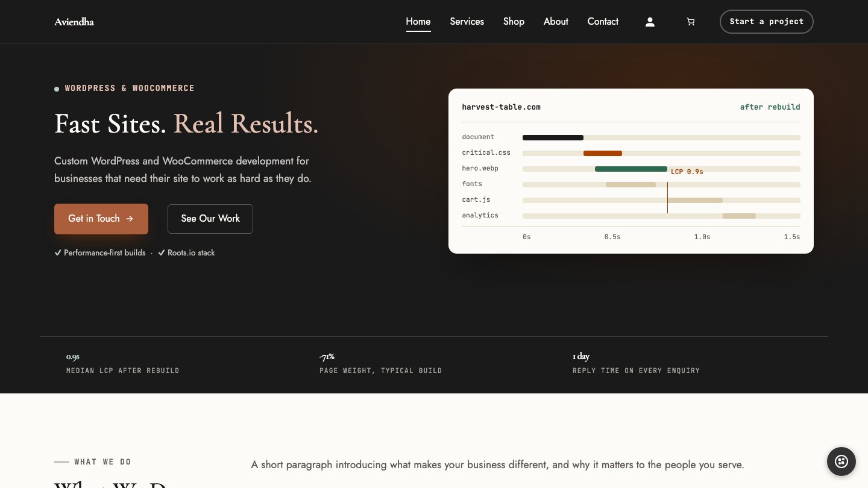Click the document timing bar
Image resolution: width=868 pixels, height=488 pixels.
pos(553,138)
